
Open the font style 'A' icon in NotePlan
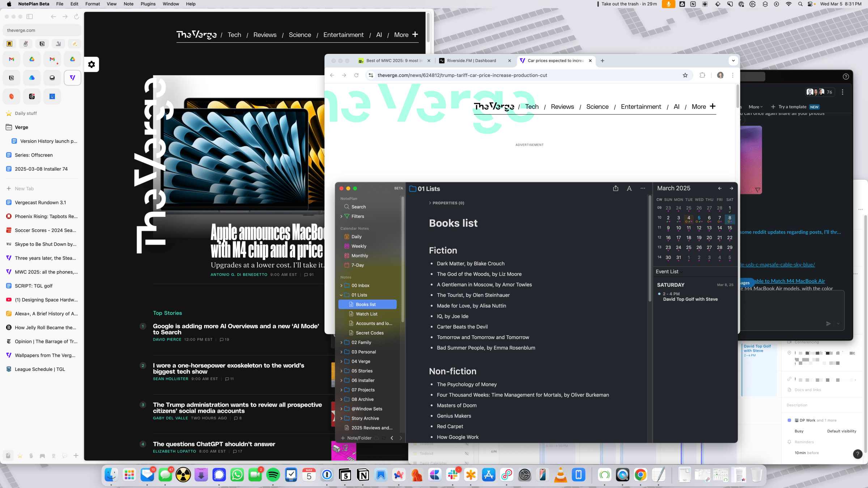(629, 188)
